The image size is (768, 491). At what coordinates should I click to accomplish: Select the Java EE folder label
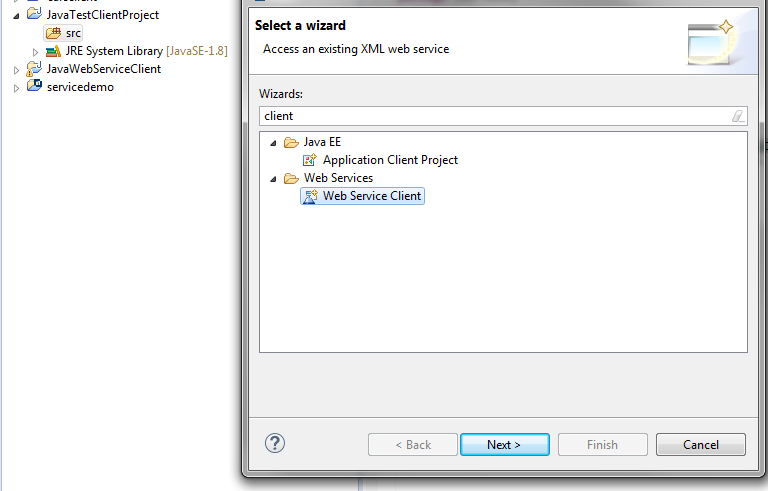(x=322, y=142)
